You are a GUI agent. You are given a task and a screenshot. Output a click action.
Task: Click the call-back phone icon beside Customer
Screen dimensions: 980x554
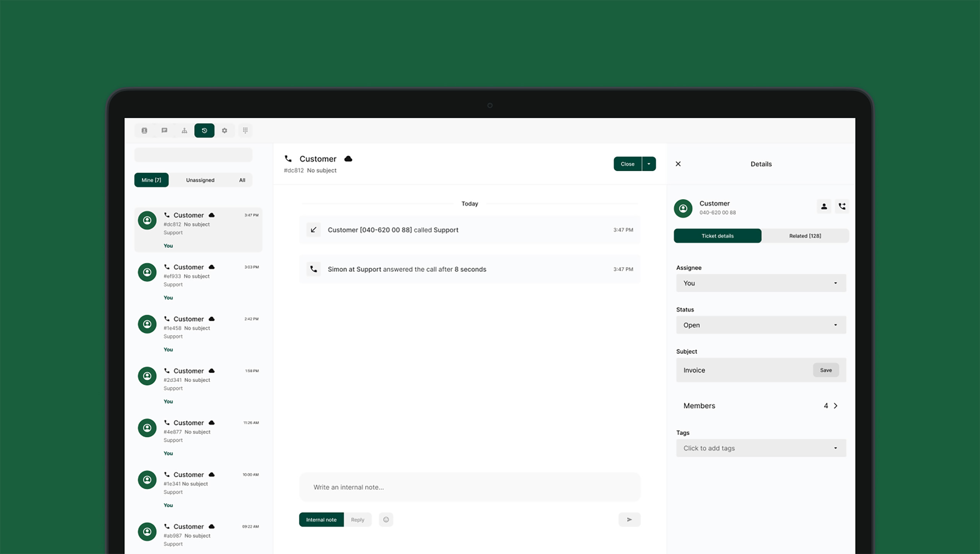tap(842, 206)
